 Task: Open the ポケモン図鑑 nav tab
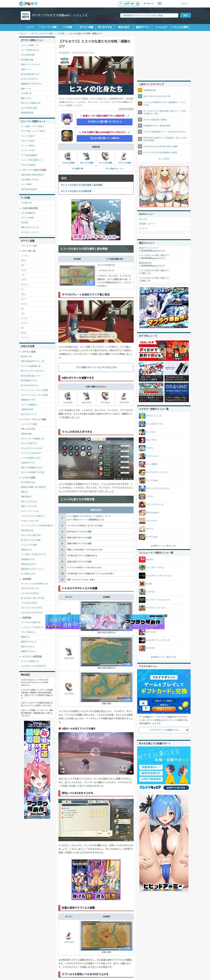tap(86, 27)
